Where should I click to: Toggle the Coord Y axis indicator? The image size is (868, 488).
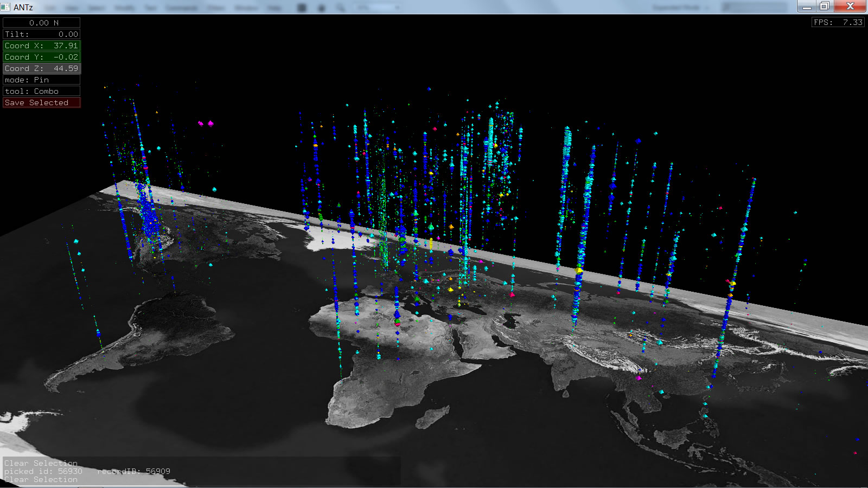(x=42, y=57)
